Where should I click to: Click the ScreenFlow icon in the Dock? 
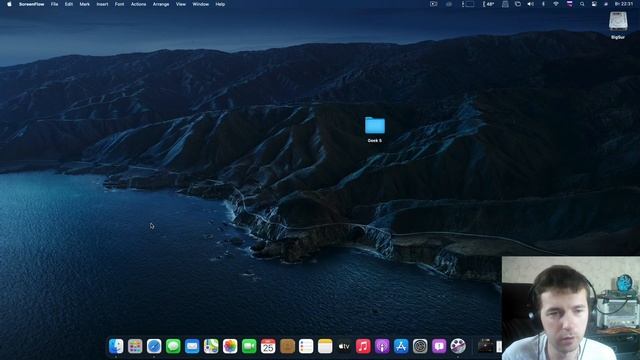(458, 346)
